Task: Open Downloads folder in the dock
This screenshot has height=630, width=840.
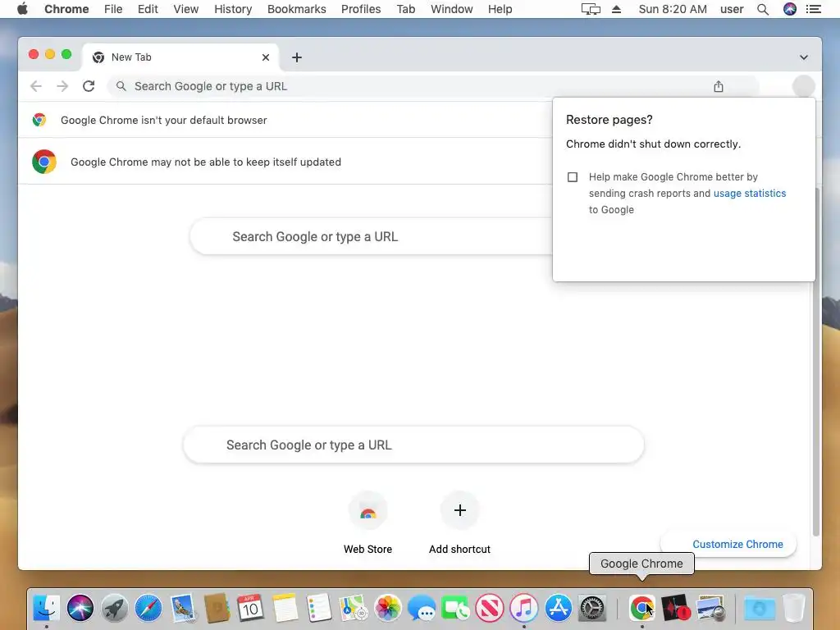Action: pyautogui.click(x=760, y=608)
